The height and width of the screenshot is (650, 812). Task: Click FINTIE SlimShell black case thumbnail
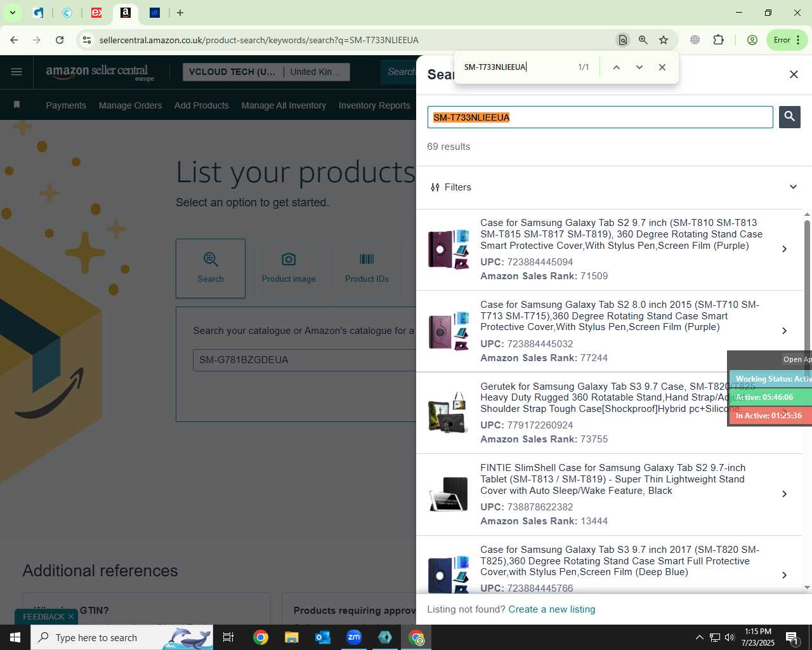point(449,494)
